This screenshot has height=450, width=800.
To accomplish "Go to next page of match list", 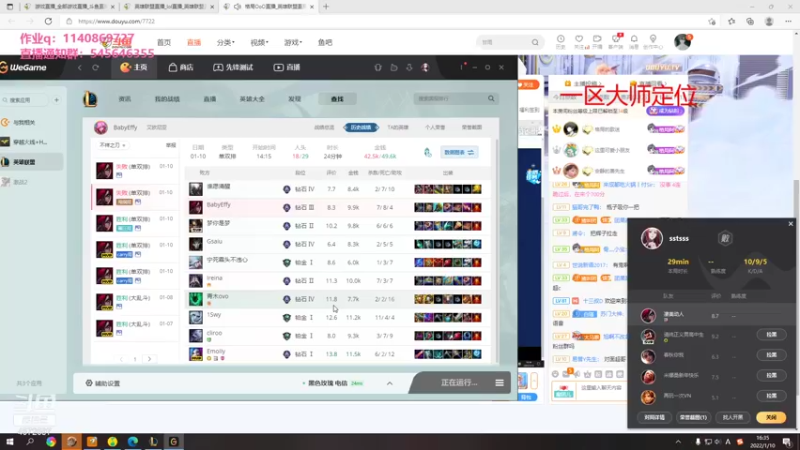I will (x=149, y=359).
